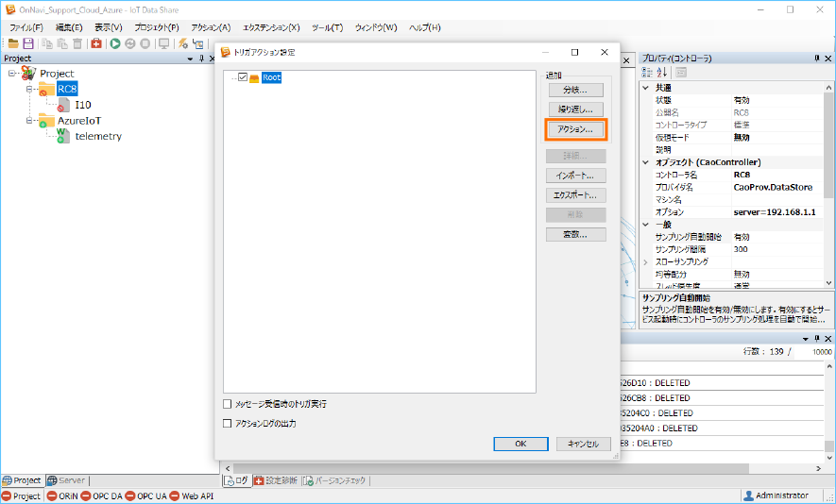Image resolution: width=836 pixels, height=504 pixels.
Task: Enable メッセージ受信時のトリガ実行 checkbox
Action: coord(227,404)
